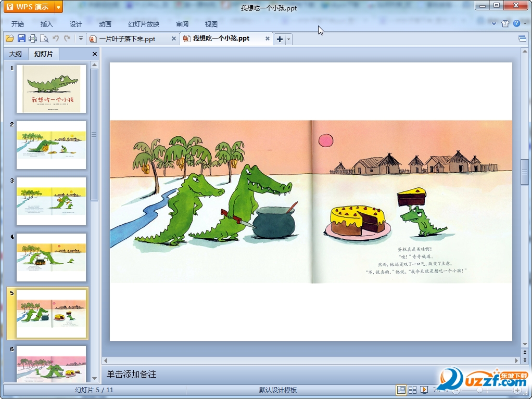Select slide 4 thumbnail
This screenshot has height=399, width=532.
pos(51,258)
